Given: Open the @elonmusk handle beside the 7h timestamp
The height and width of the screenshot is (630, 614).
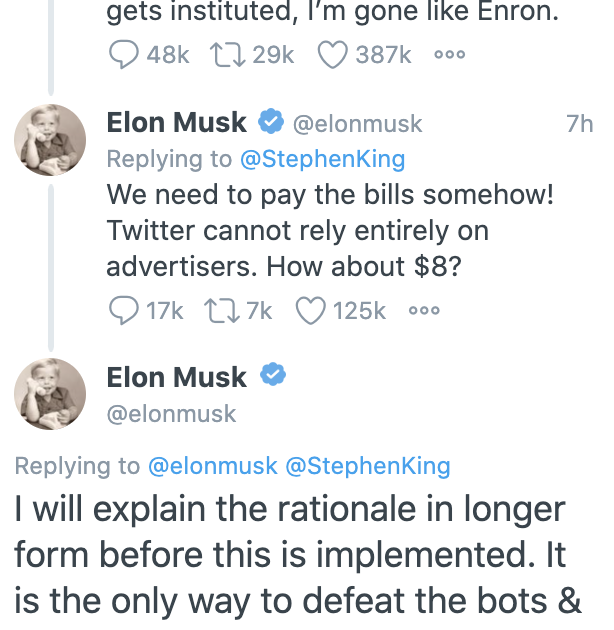Looking at the screenshot, I should (357, 124).
